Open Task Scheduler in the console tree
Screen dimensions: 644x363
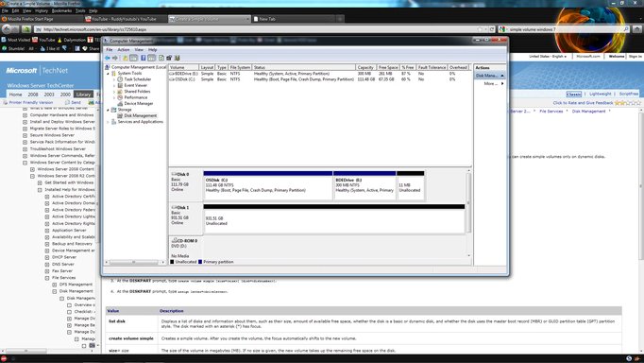point(138,78)
